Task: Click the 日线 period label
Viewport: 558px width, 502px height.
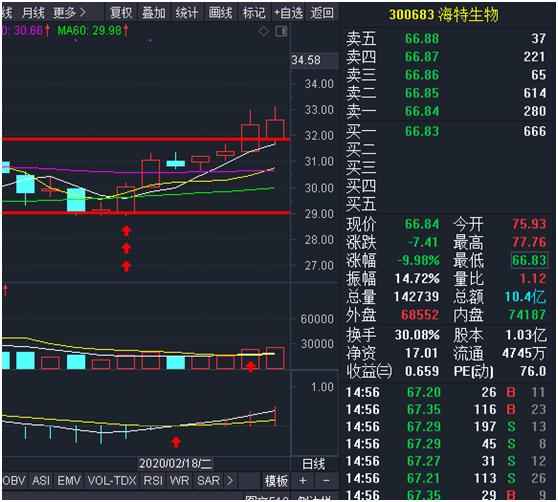Action: pyautogui.click(x=314, y=464)
